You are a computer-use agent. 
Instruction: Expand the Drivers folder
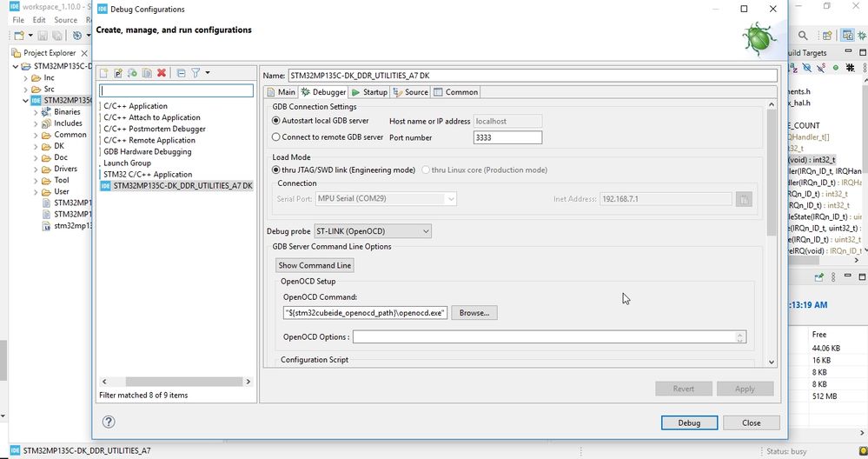(x=36, y=169)
